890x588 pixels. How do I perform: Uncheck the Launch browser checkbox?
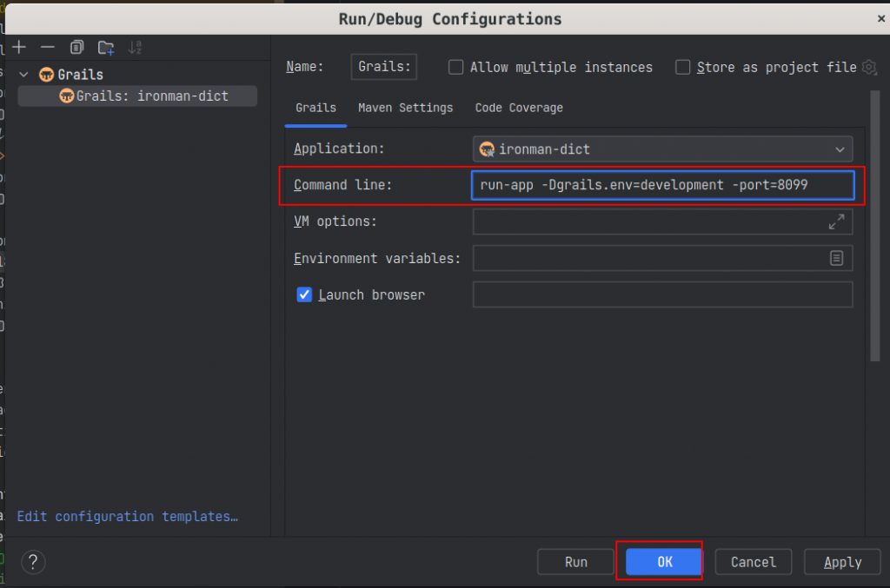tap(304, 294)
